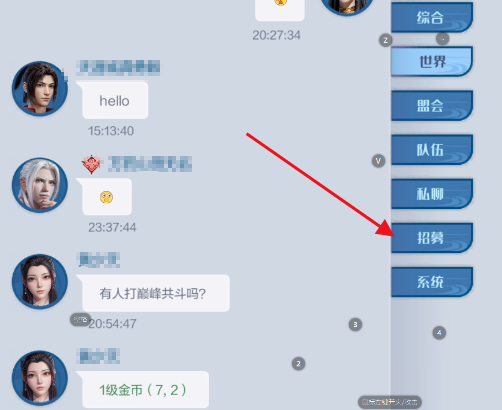Select the 盟会 channel tab
The width and height of the screenshot is (502, 410).
pos(432,105)
